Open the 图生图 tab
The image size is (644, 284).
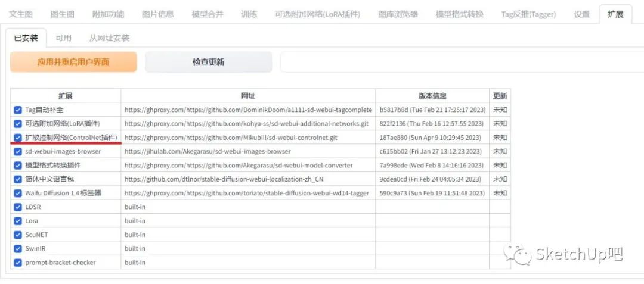point(63,14)
